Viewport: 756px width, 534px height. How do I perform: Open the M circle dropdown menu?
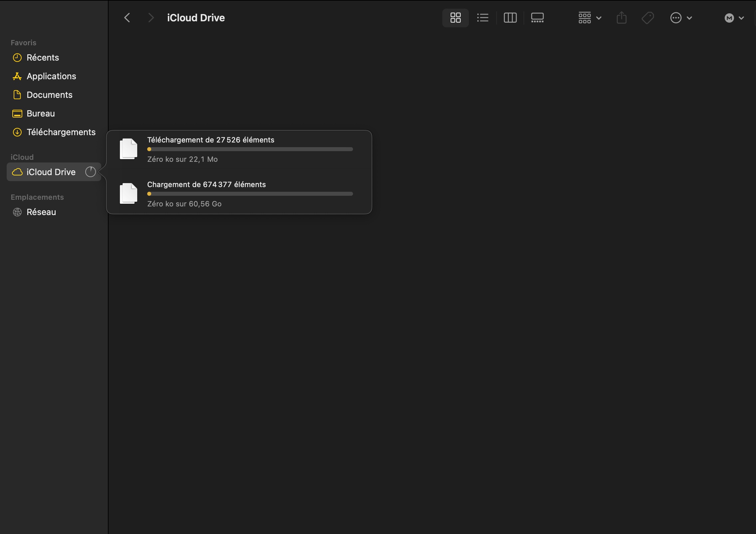(734, 18)
